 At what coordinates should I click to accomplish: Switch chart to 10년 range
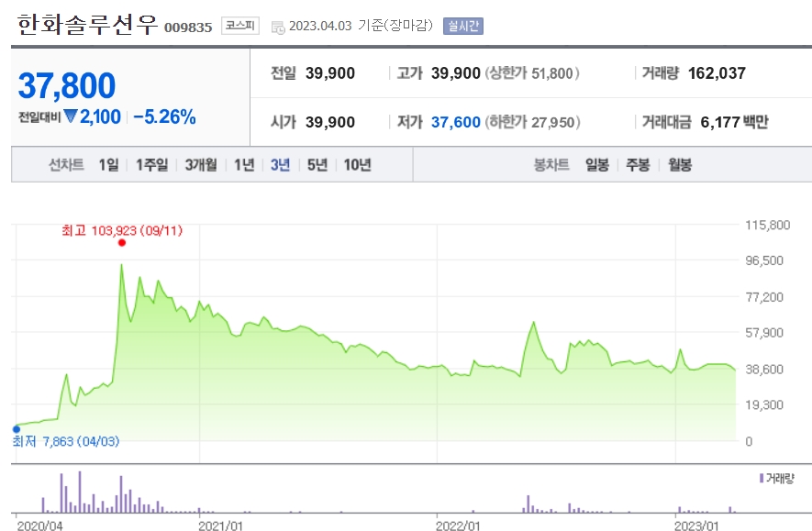coord(357,164)
